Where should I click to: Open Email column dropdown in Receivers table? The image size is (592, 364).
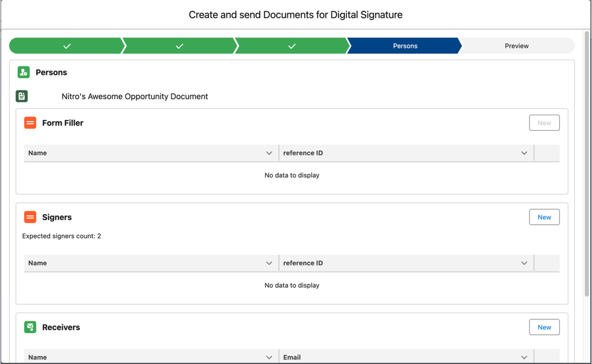(524, 357)
